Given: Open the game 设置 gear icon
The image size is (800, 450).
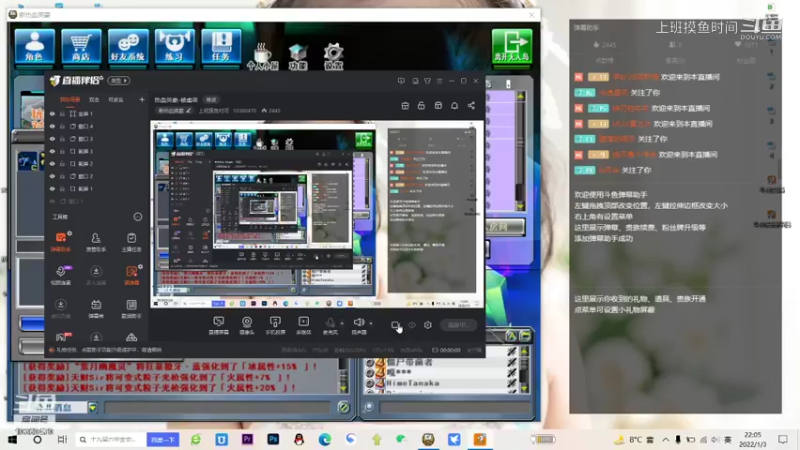Looking at the screenshot, I should (333, 57).
